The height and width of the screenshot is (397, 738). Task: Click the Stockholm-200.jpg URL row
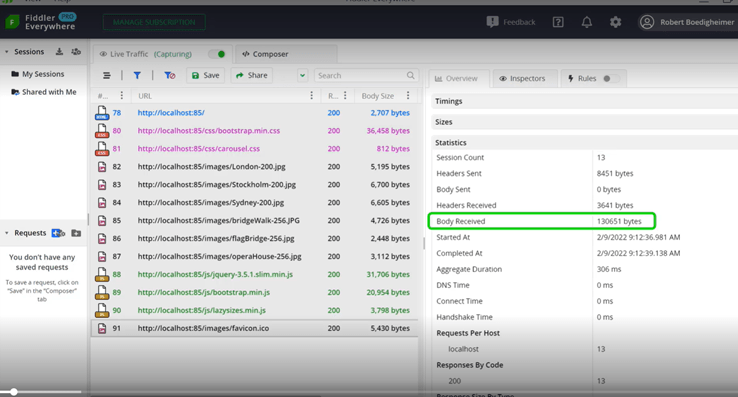coord(217,185)
